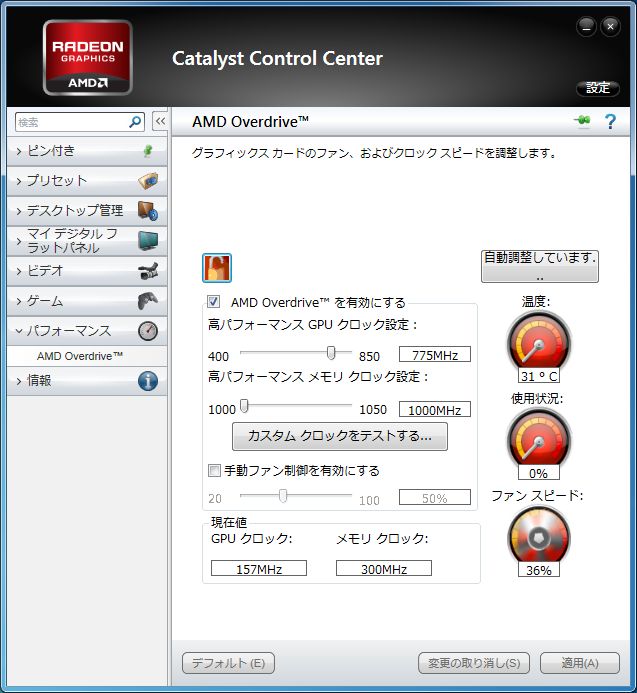
Task: Click the GPU clock slider thumb
Action: pyautogui.click(x=331, y=353)
